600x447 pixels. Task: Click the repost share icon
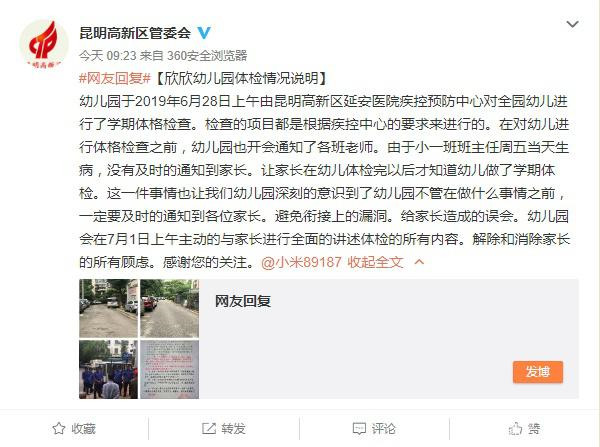pos(209,428)
